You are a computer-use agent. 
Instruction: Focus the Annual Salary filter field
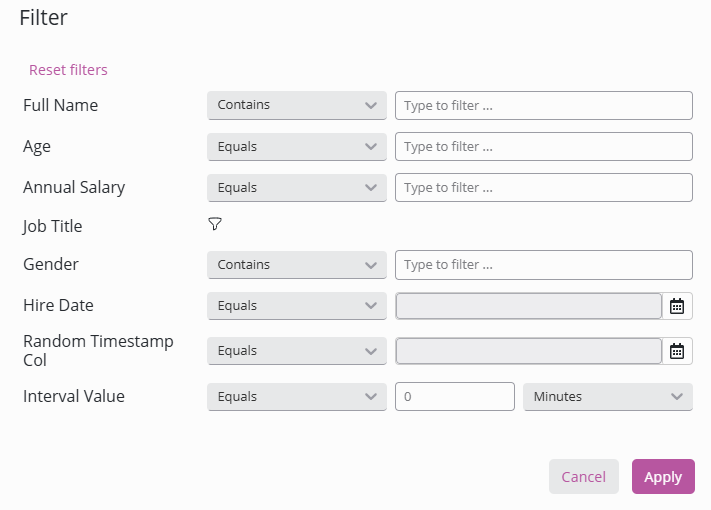[x=543, y=187]
